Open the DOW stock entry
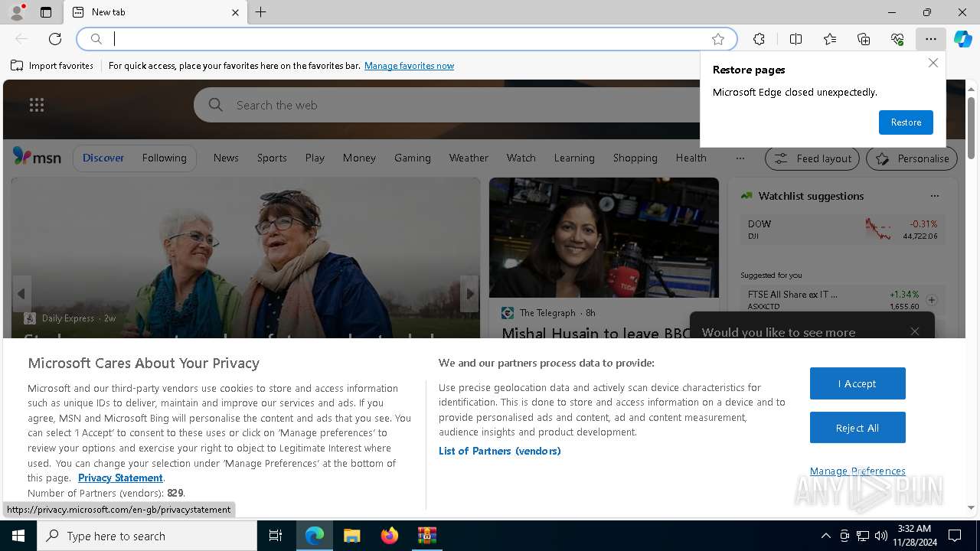Screen dimensions: 980x551 pos(842,229)
